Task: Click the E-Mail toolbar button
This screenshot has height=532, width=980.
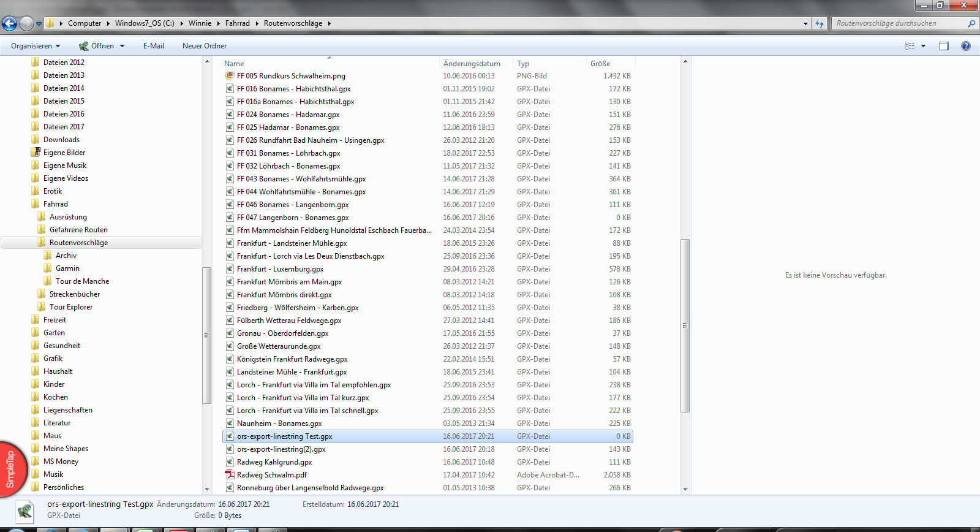Action: click(x=153, y=46)
